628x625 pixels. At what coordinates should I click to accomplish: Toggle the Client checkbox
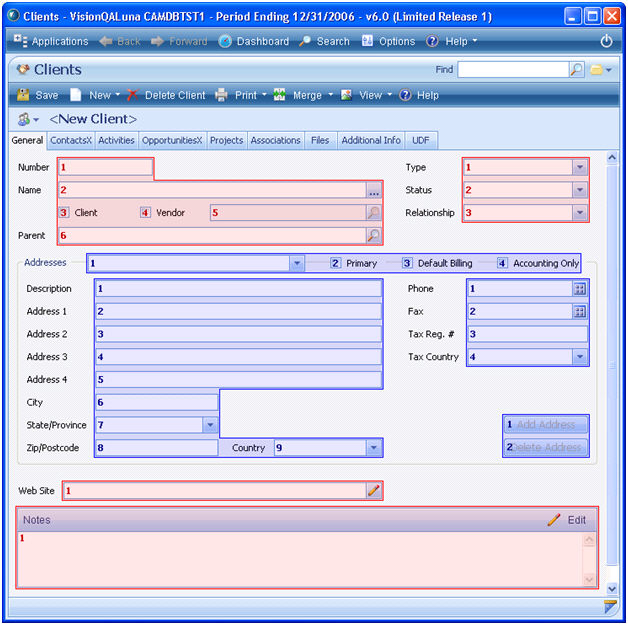click(x=64, y=213)
